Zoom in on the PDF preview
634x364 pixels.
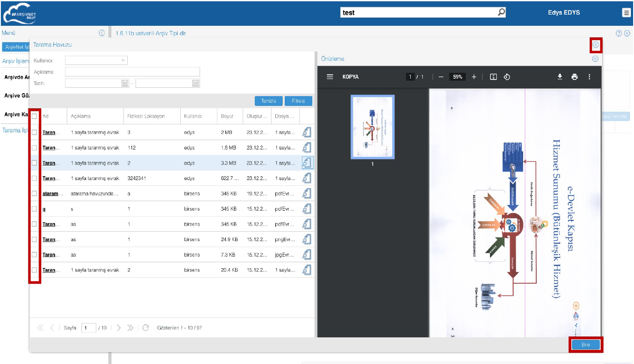coord(474,77)
